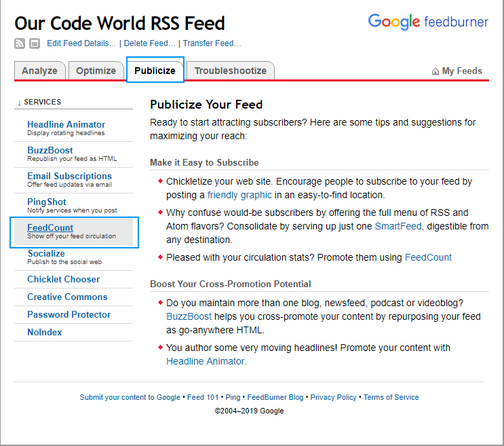The image size is (504, 446).
Task: Click the My Feeds home icon
Action: pos(435,71)
